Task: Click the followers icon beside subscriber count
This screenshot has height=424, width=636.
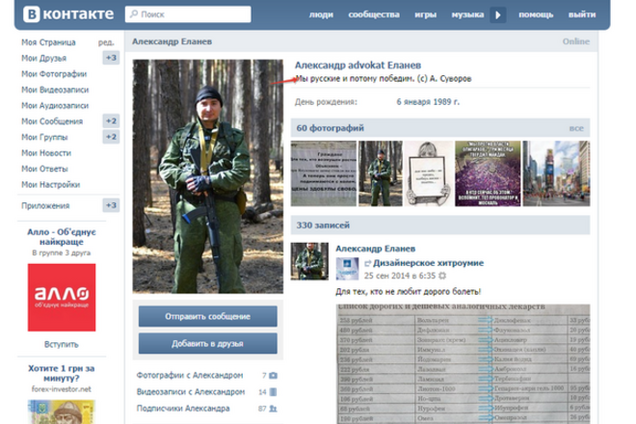Action: point(273,408)
